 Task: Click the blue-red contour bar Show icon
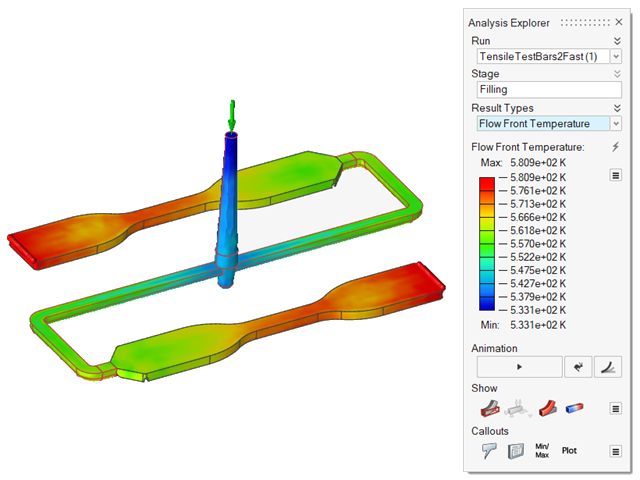click(x=575, y=408)
